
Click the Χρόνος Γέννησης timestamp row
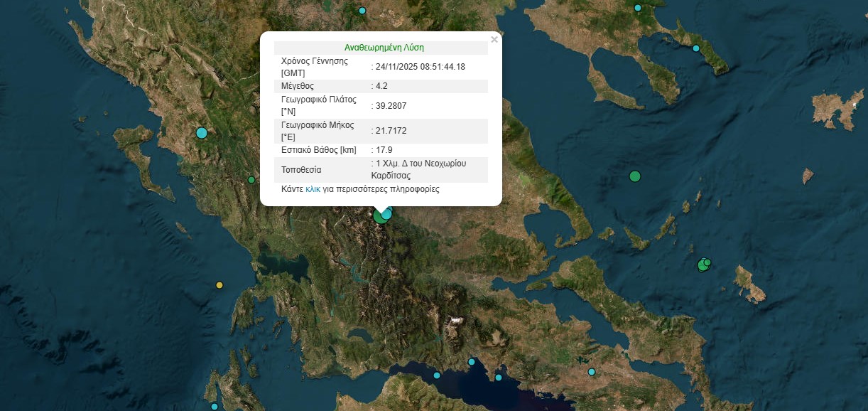click(381, 65)
